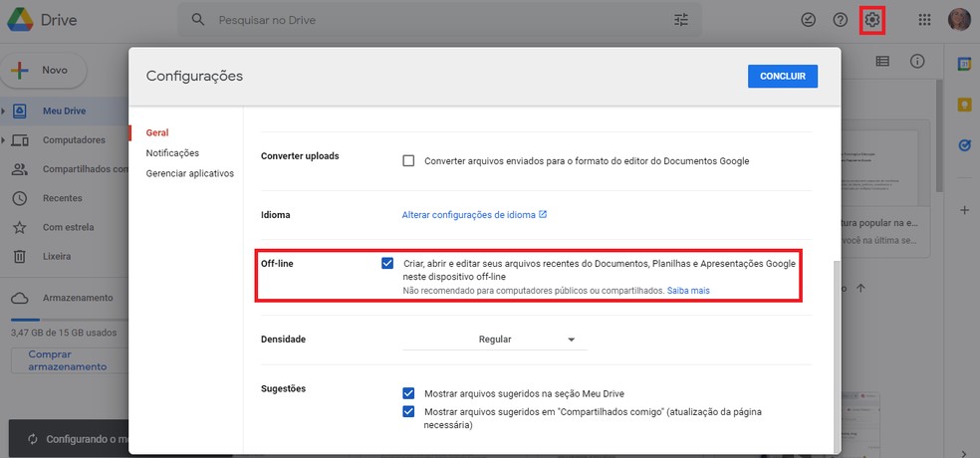Click the CONCLUIR button
Image resolution: width=980 pixels, height=458 pixels.
click(x=783, y=77)
